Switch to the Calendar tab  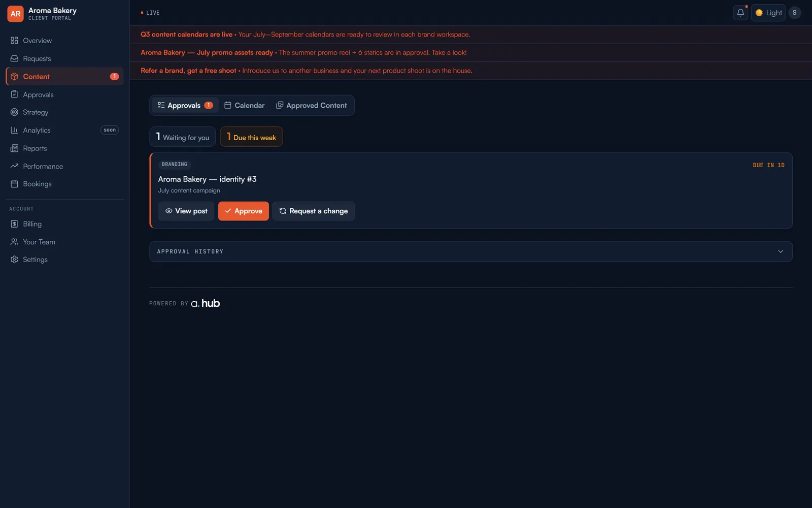[x=244, y=105]
